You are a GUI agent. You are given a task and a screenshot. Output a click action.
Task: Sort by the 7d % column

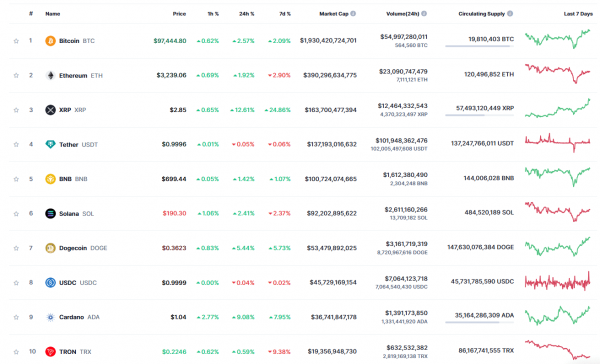285,14
